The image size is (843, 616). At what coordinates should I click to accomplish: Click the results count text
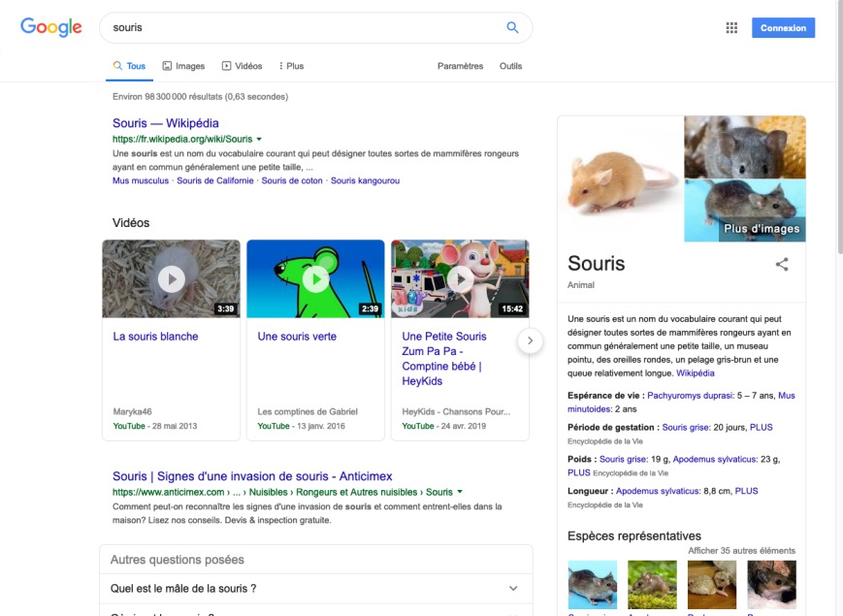[x=200, y=97]
